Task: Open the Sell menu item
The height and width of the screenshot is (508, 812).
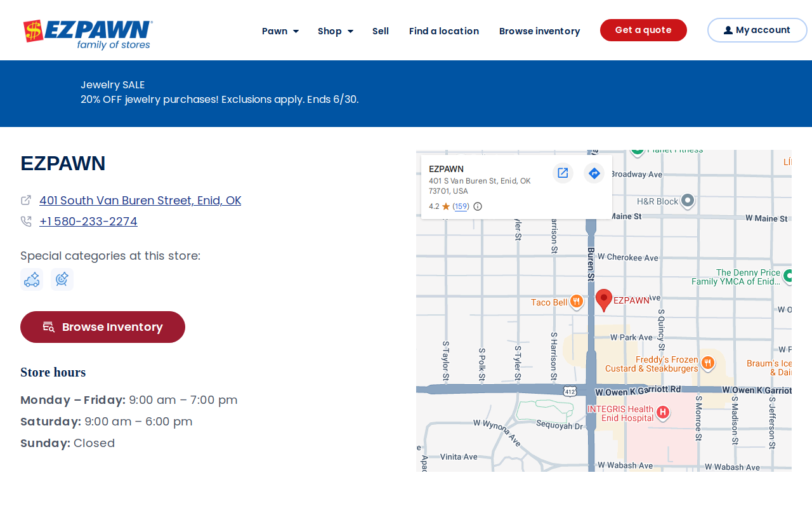Action: click(381, 31)
